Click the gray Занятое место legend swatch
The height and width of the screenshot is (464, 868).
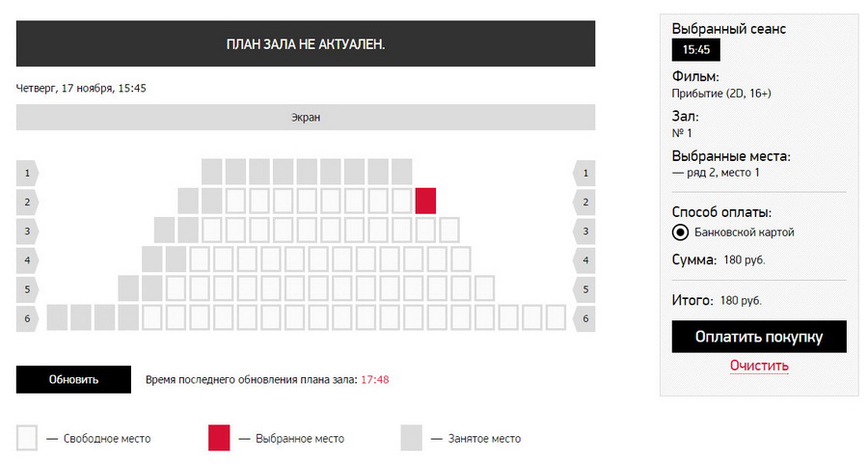411,438
